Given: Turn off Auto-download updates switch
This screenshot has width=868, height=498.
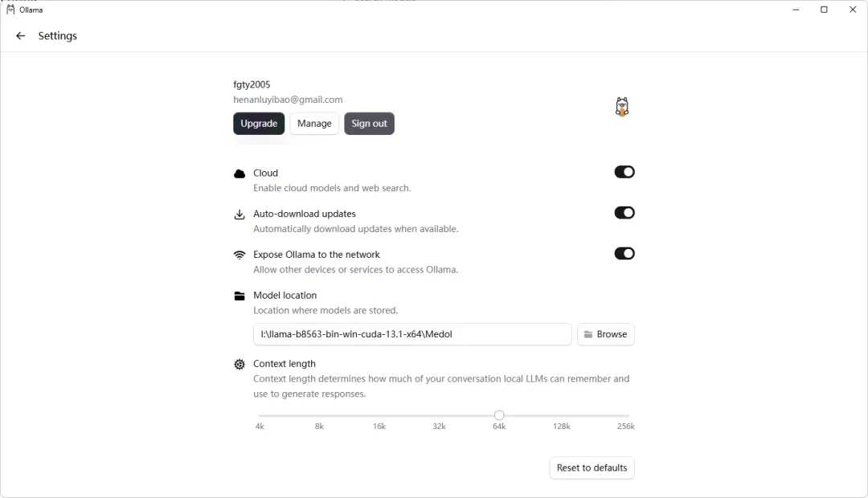Looking at the screenshot, I should tap(624, 213).
